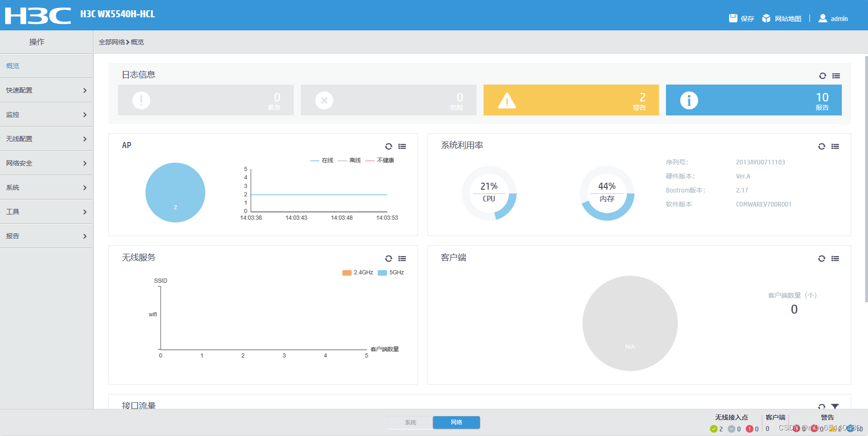
Task: Click the green online AP status icon
Action: coord(714,429)
